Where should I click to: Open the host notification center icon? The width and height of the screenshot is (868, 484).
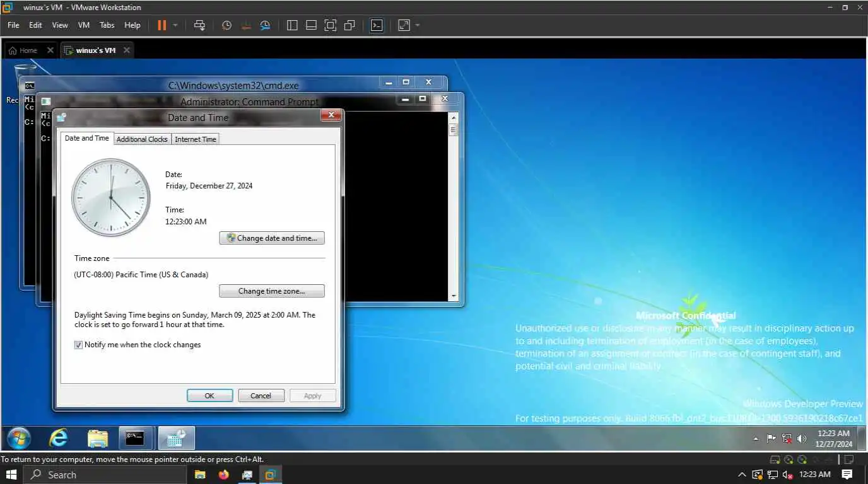847,475
